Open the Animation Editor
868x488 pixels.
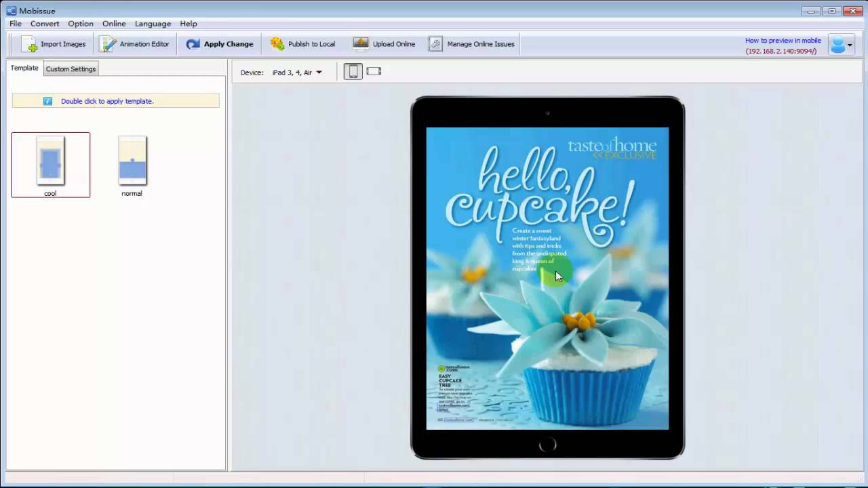[x=134, y=44]
